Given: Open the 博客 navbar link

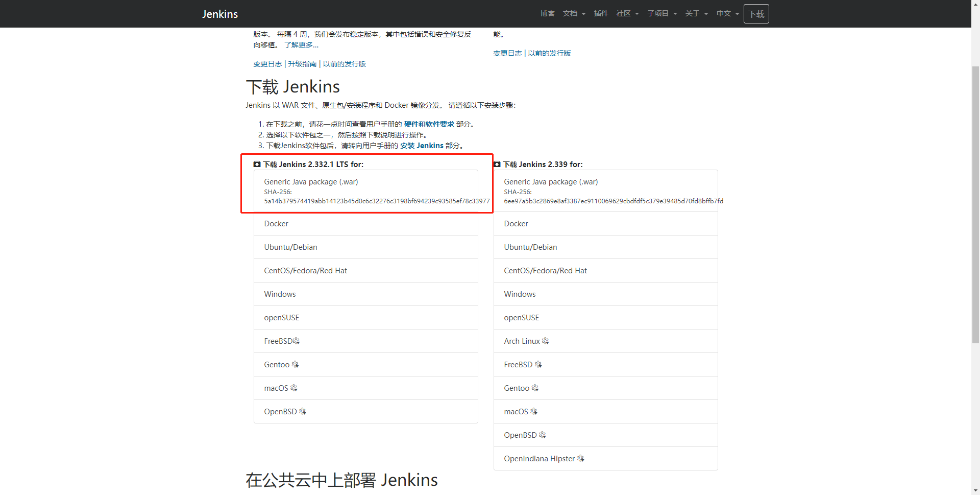Looking at the screenshot, I should pyautogui.click(x=547, y=13).
